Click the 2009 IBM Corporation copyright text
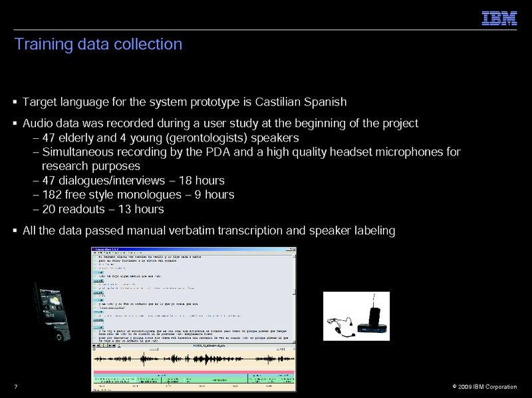Image resolution: width=532 pixels, height=398 pixels. (x=483, y=387)
